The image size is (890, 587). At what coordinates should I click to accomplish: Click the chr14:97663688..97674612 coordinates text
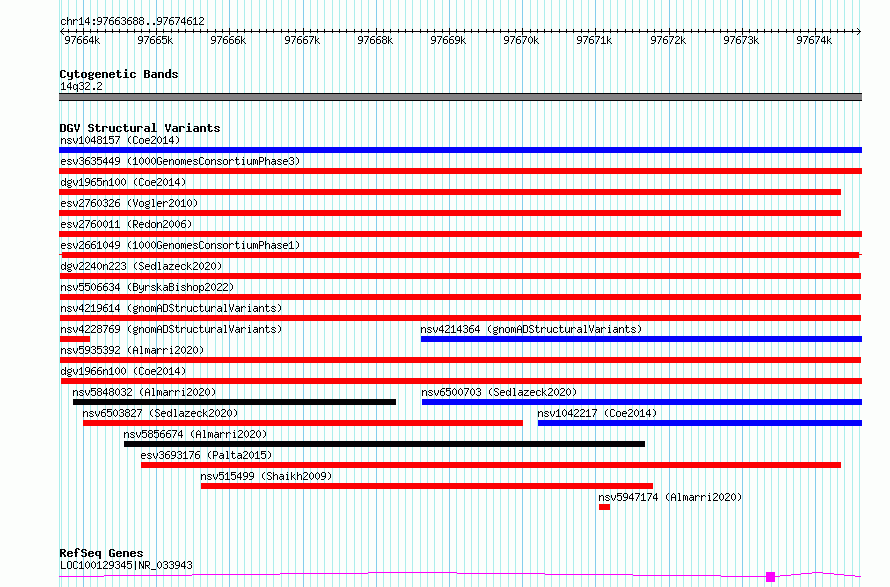[x=132, y=22]
